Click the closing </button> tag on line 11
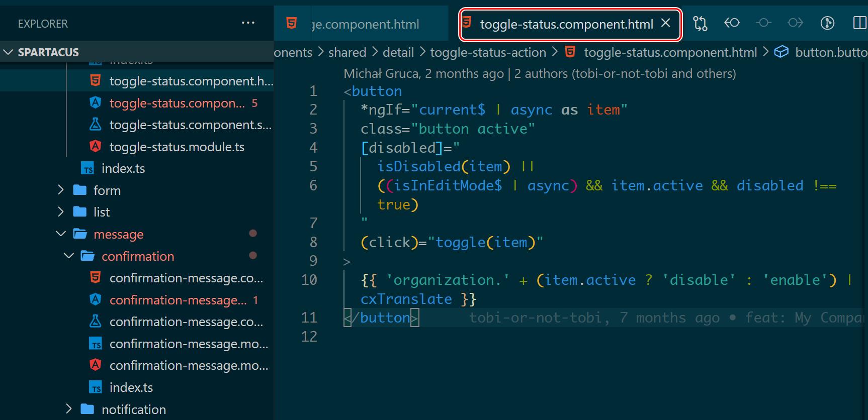The width and height of the screenshot is (868, 420). pyautogui.click(x=381, y=318)
